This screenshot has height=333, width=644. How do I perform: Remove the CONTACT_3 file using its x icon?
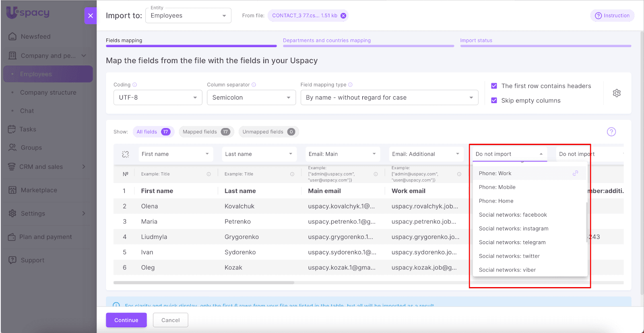(343, 16)
